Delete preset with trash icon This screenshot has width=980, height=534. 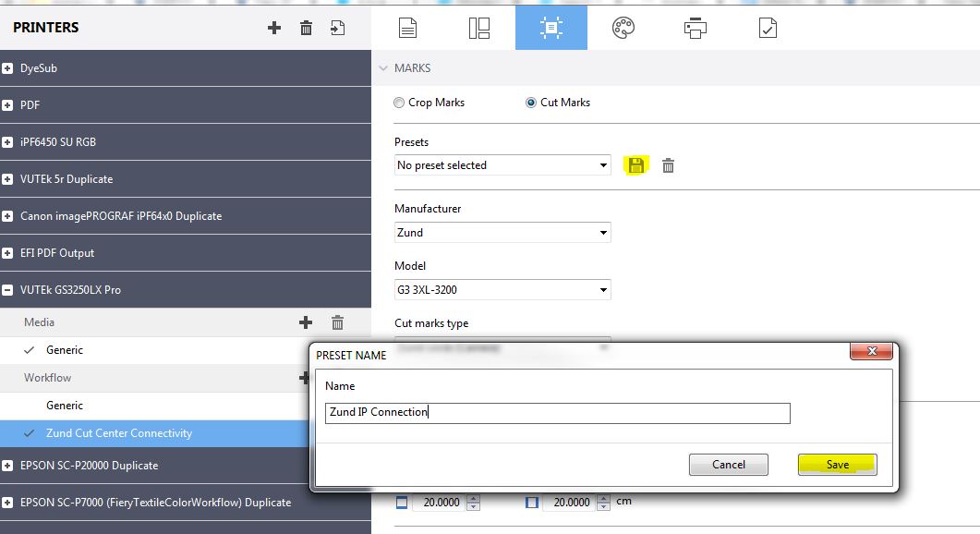tap(668, 165)
